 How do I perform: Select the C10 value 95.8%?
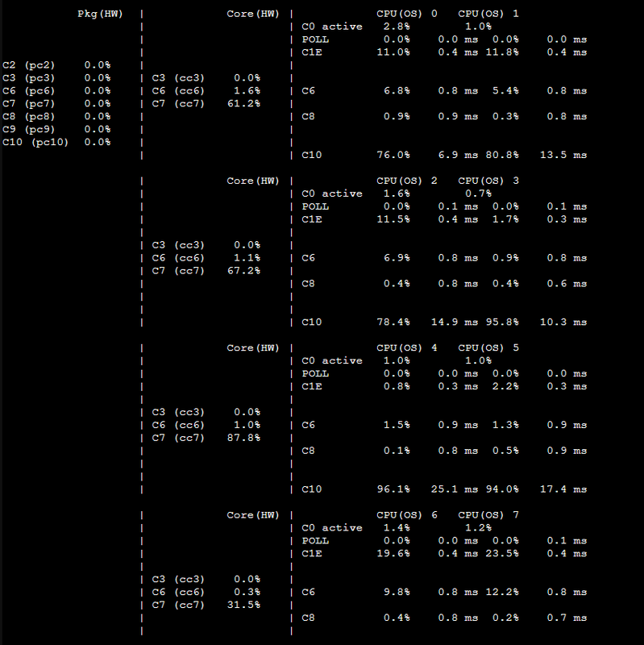coord(502,322)
